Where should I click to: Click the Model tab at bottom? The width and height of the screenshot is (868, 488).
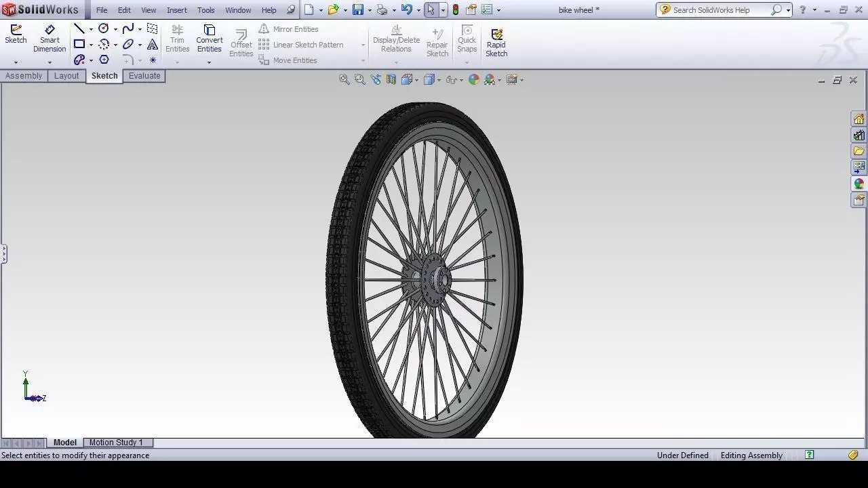point(65,443)
